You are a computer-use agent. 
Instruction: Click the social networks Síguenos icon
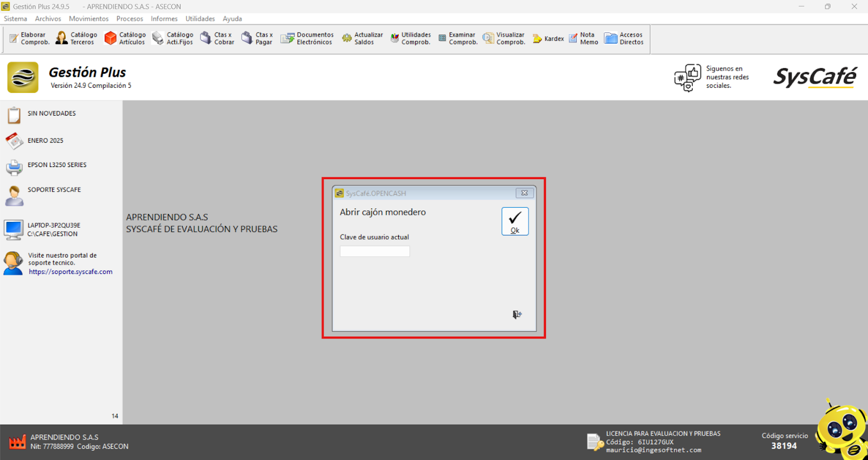coord(687,78)
